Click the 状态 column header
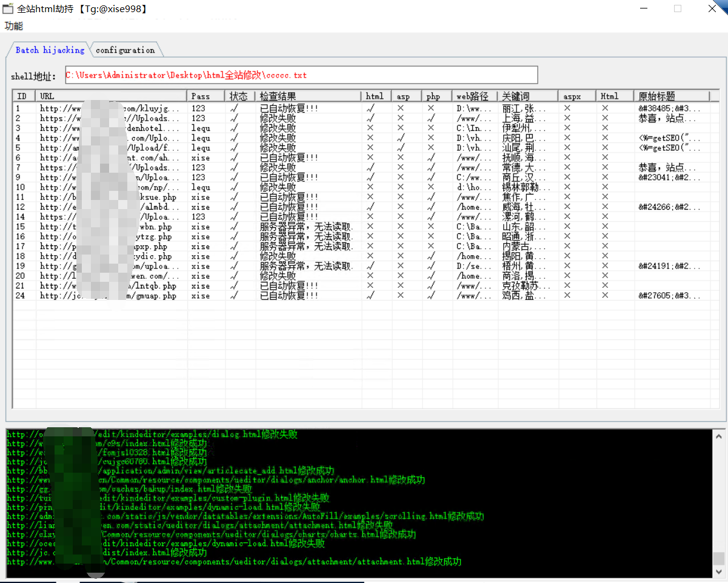The image size is (728, 583). coord(240,96)
